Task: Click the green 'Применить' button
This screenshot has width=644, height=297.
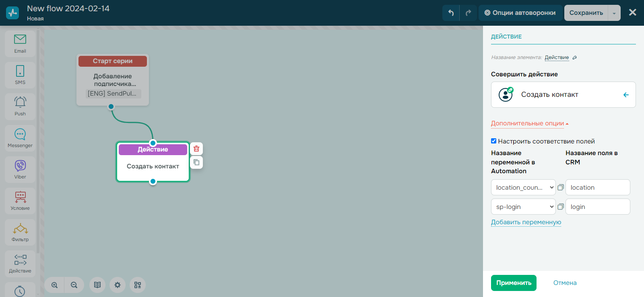Action: click(x=514, y=283)
